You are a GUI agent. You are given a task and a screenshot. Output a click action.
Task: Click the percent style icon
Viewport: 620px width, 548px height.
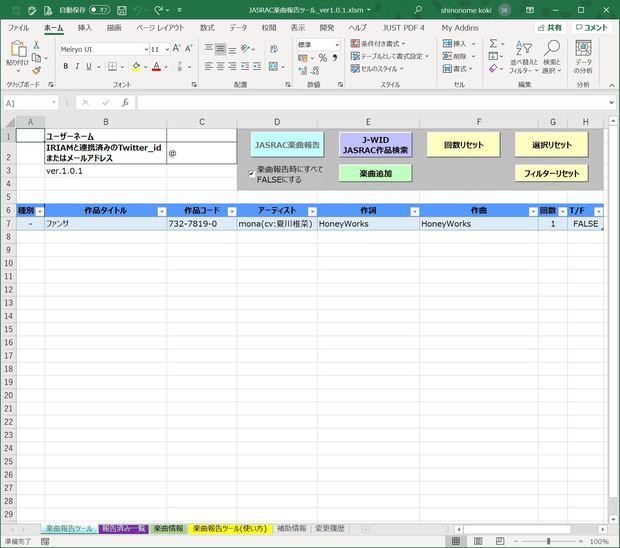pyautogui.click(x=323, y=58)
